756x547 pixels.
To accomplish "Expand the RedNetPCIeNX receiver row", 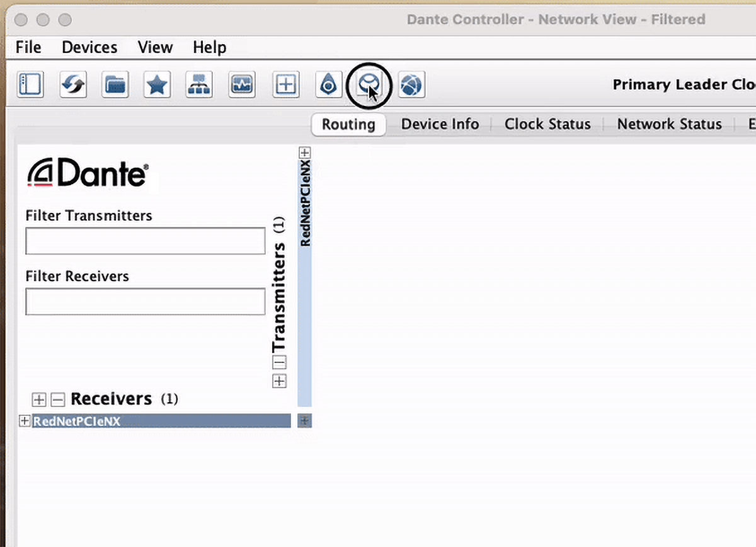I will coord(25,421).
